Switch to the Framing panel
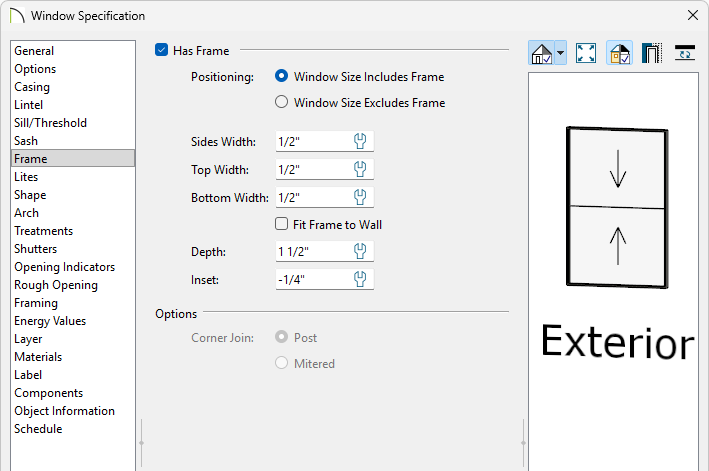This screenshot has width=709, height=471. tap(73, 303)
